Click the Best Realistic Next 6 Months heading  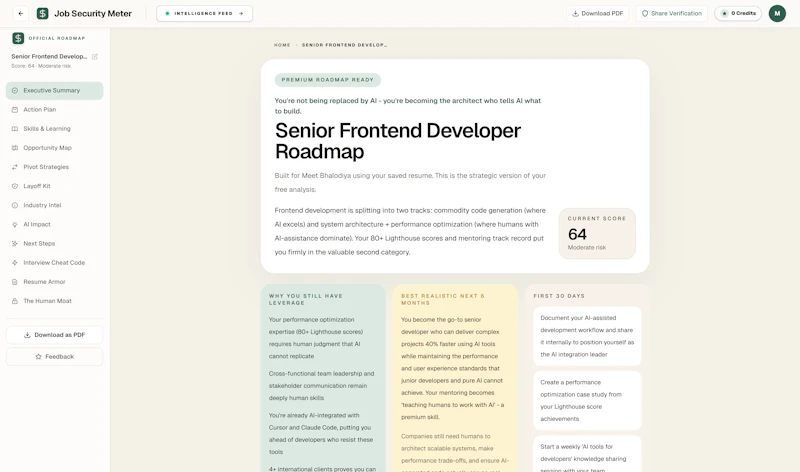point(443,300)
